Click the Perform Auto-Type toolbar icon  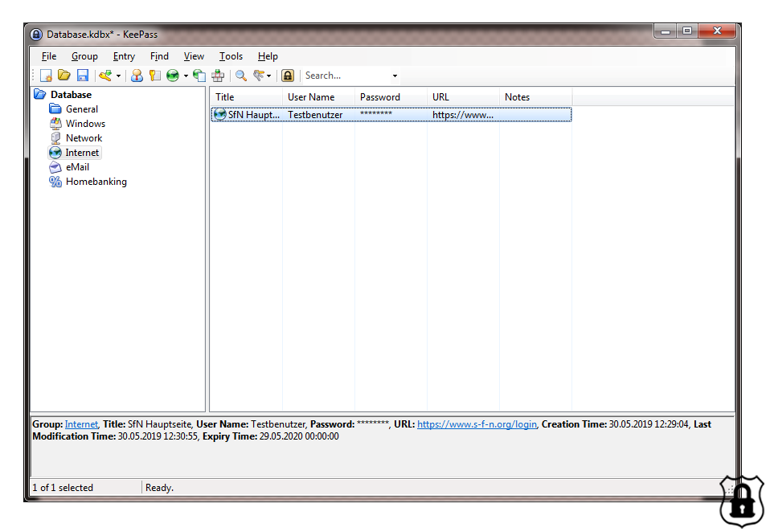tap(218, 76)
